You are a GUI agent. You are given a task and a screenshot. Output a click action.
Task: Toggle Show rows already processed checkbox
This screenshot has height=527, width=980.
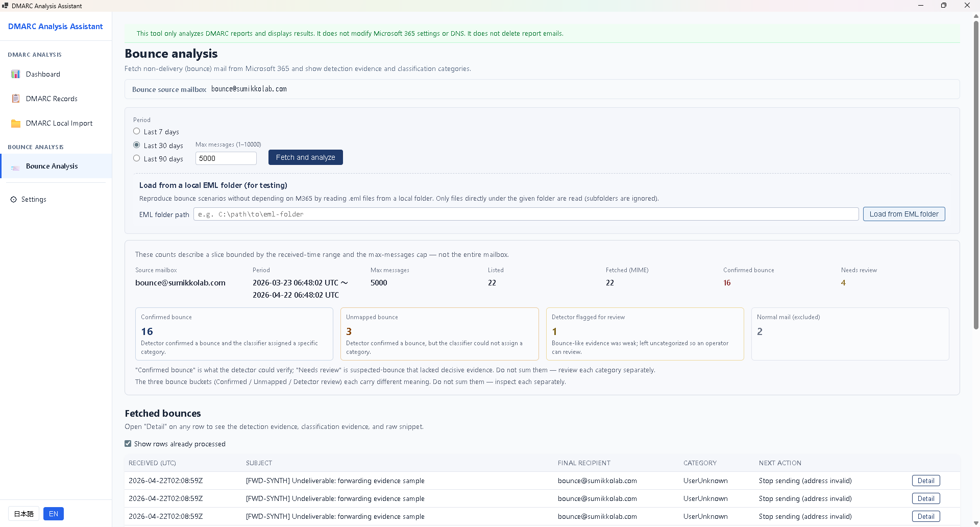click(128, 444)
